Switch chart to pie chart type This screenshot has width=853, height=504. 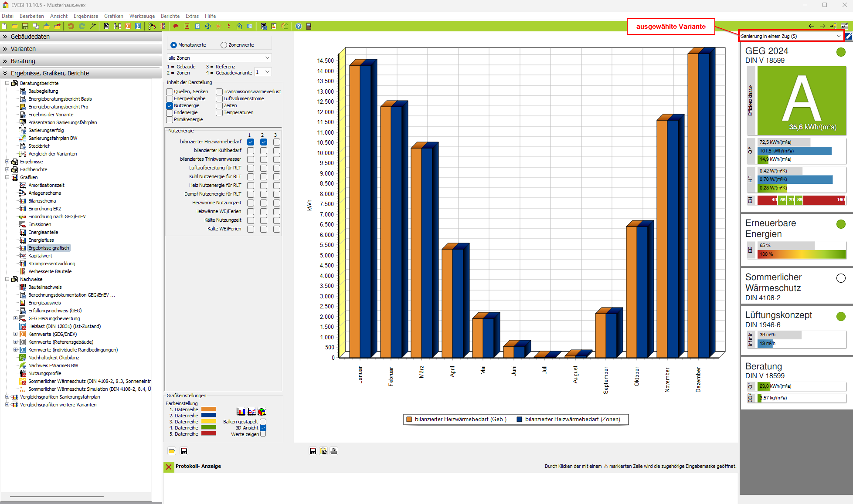[x=262, y=412]
